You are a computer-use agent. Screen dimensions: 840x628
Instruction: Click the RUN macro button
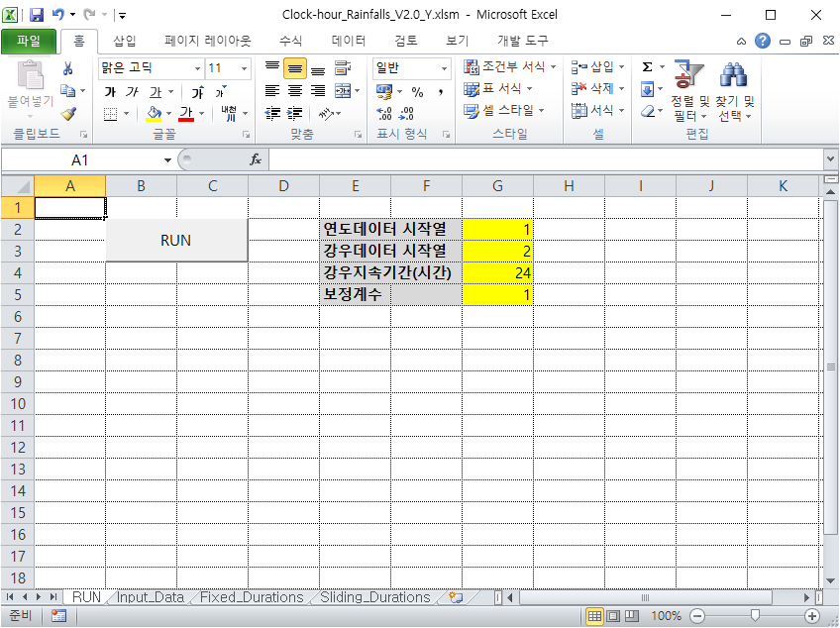pos(176,240)
